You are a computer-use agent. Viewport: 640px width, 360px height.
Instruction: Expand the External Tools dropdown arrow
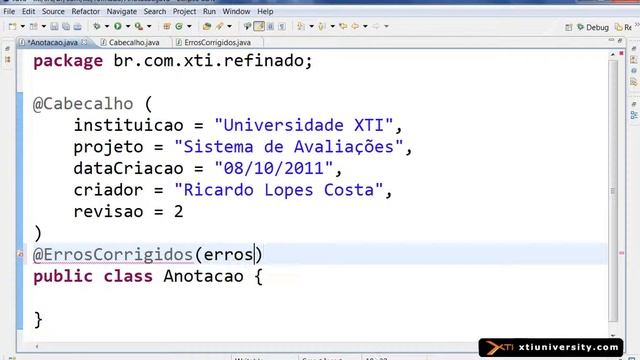pyautogui.click(x=149, y=27)
